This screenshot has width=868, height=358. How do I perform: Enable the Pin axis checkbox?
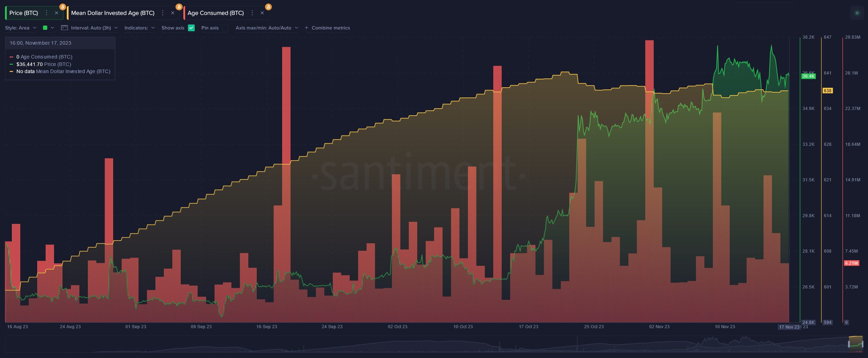[x=225, y=28]
